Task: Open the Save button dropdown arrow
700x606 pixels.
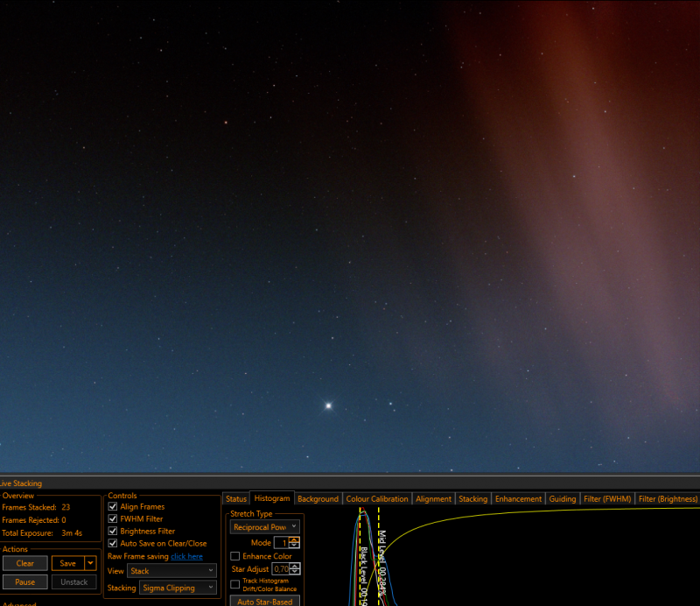Action: click(x=91, y=563)
